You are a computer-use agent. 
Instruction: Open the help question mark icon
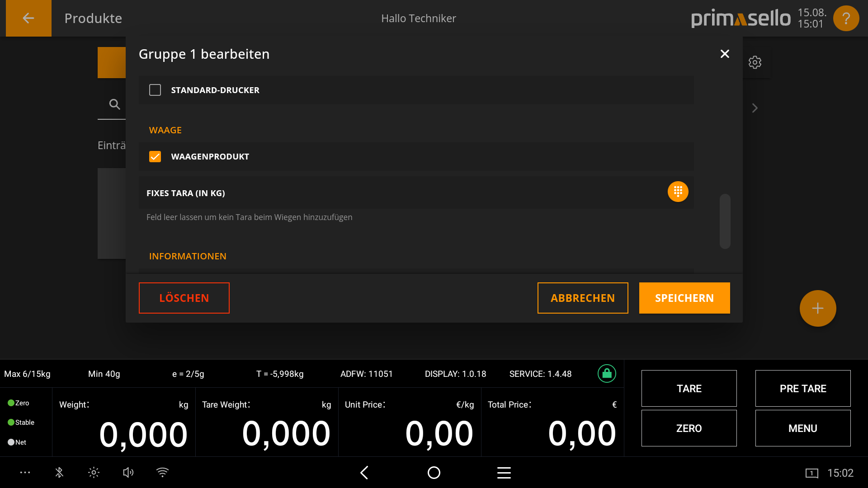(x=846, y=18)
